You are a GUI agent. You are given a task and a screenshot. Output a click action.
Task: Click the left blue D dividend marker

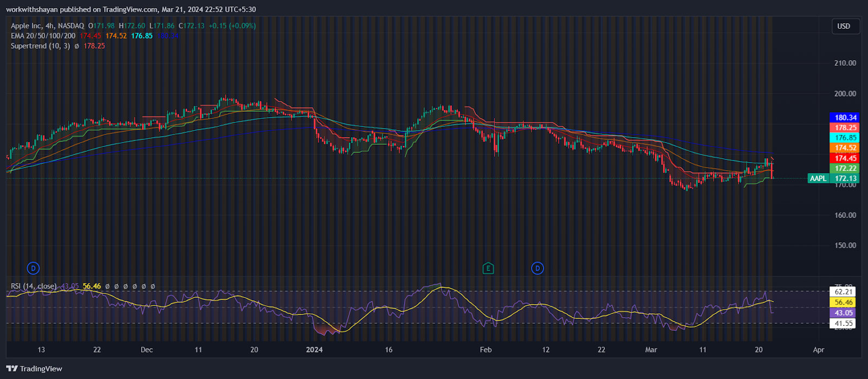[34, 268]
